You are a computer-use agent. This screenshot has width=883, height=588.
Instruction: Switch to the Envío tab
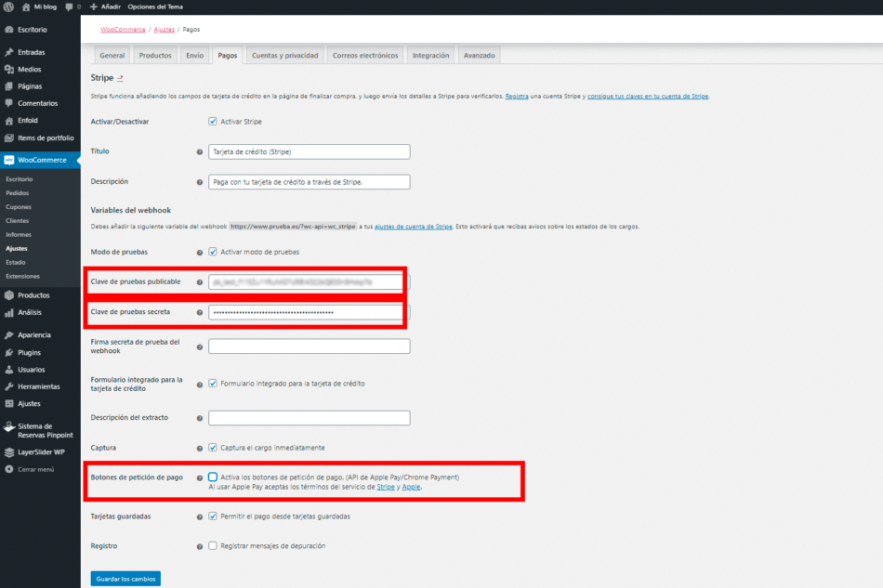pos(197,55)
